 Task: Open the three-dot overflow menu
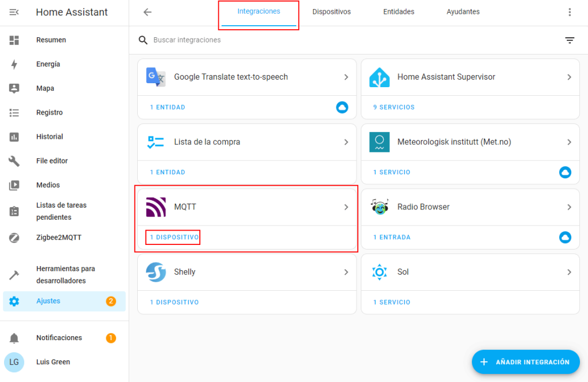(x=570, y=12)
